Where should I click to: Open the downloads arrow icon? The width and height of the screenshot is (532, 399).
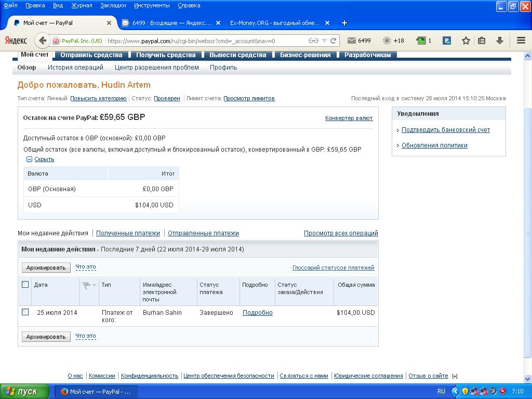(499, 41)
